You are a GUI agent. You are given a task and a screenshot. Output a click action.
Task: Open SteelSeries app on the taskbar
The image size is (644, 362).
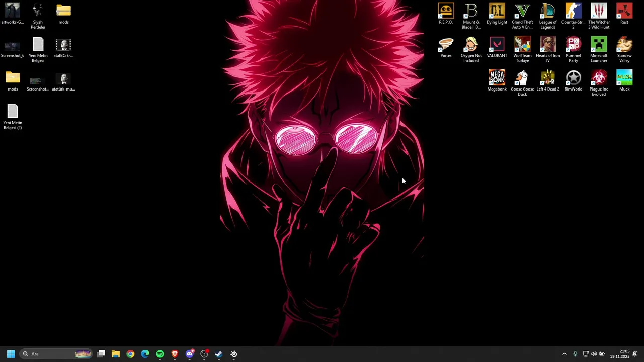[x=234, y=354]
